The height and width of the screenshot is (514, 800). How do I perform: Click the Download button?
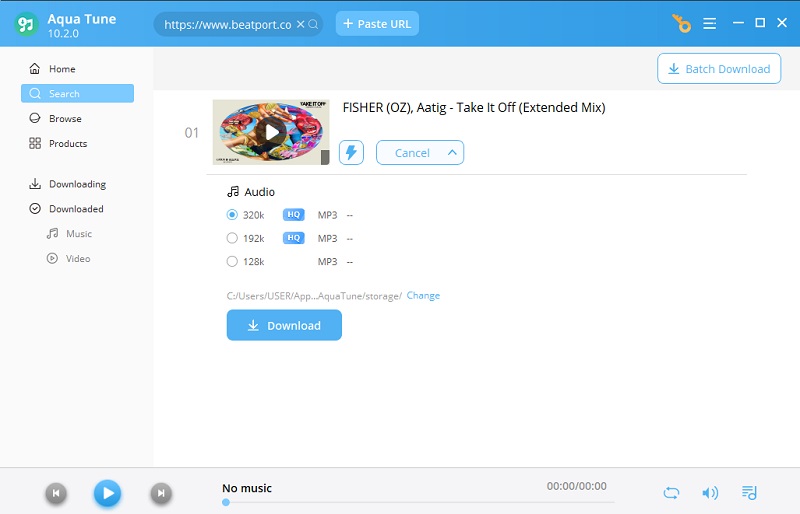point(284,325)
